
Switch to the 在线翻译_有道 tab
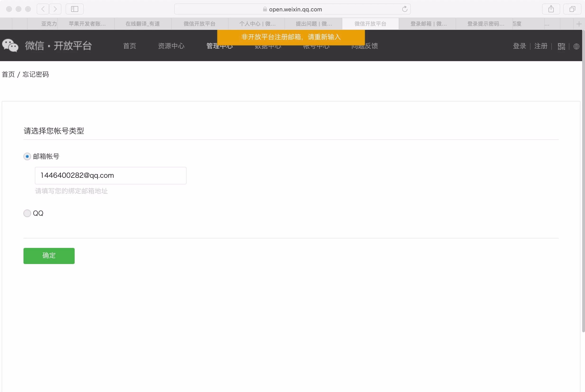click(x=142, y=24)
